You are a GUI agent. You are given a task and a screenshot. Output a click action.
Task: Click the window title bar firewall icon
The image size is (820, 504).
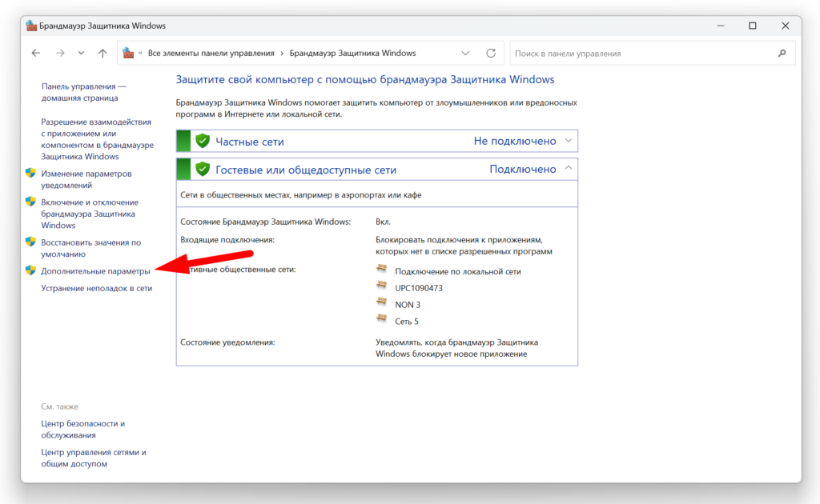(x=31, y=26)
